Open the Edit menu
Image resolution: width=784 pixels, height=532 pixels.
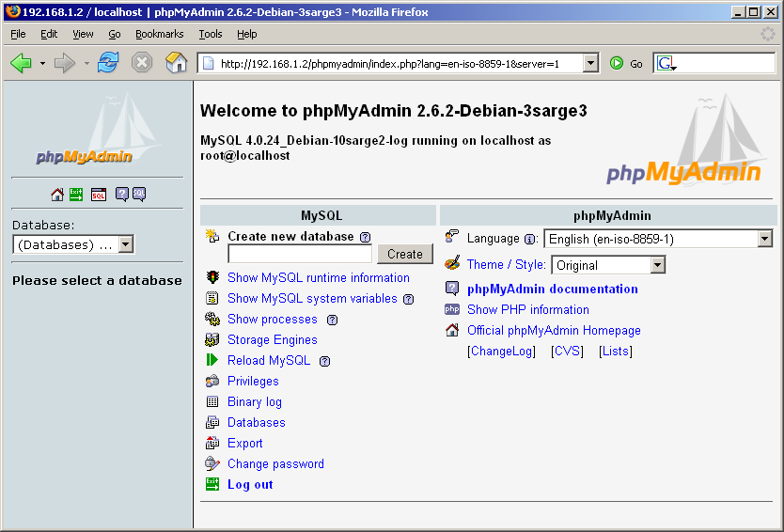[49, 34]
